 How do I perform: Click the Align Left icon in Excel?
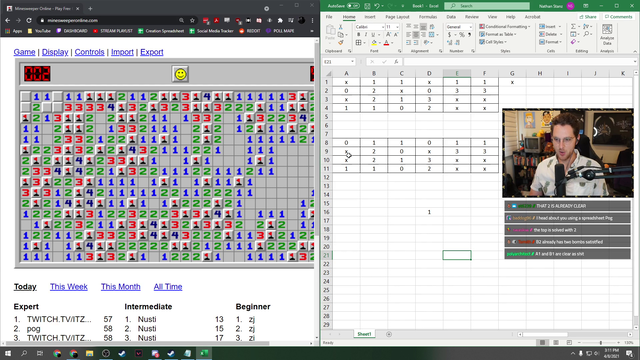point(409,34)
